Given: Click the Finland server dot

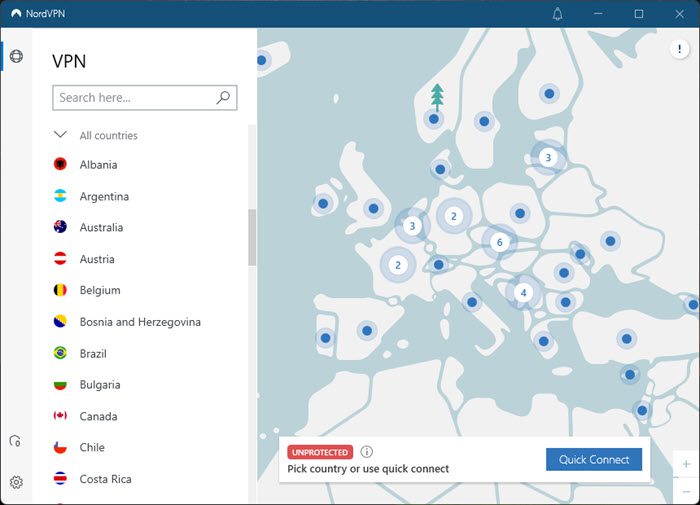Looking at the screenshot, I should (549, 94).
